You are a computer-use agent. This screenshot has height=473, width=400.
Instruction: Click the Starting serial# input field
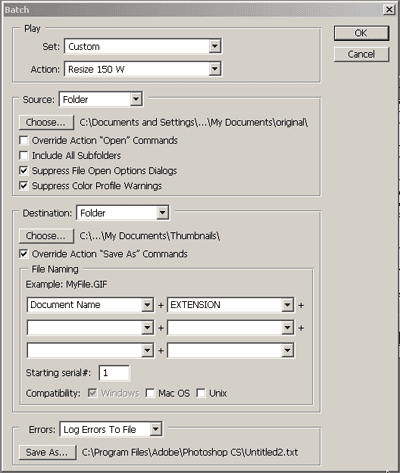[114, 373]
